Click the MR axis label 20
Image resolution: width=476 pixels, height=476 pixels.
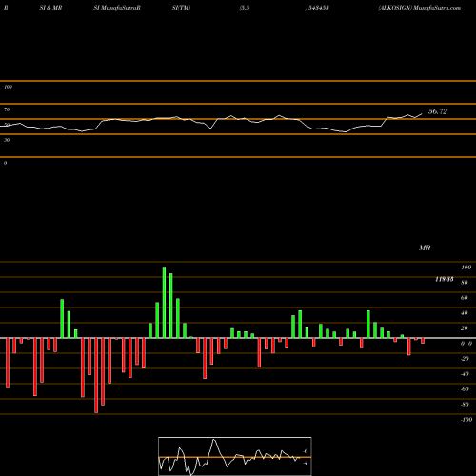(x=465, y=328)
